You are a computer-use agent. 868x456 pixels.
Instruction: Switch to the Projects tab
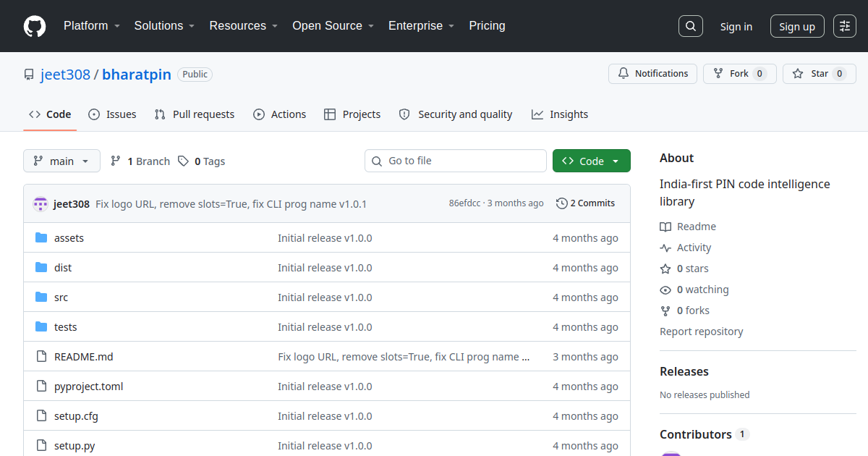pyautogui.click(x=352, y=114)
